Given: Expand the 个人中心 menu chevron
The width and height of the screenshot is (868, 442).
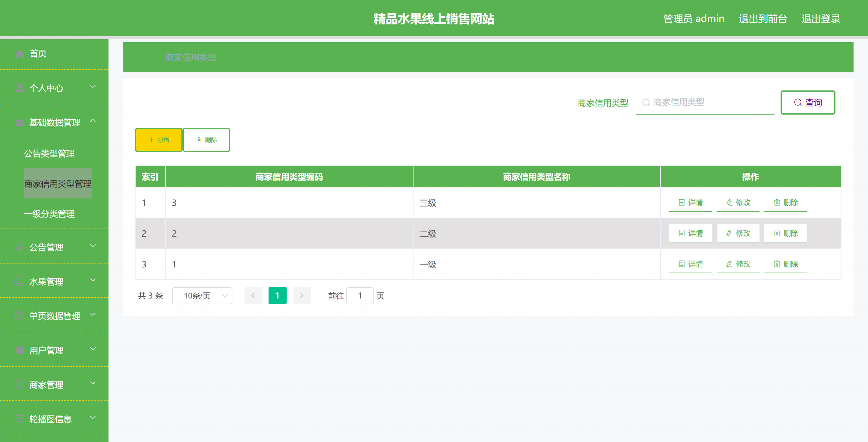Looking at the screenshot, I should point(93,87).
